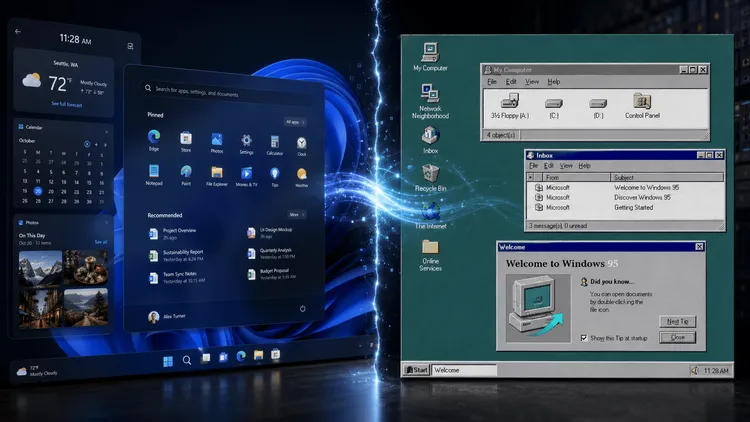This screenshot has width=750, height=422.
Task: Click the Windows 11 Start logo on taskbar
Action: tap(168, 361)
